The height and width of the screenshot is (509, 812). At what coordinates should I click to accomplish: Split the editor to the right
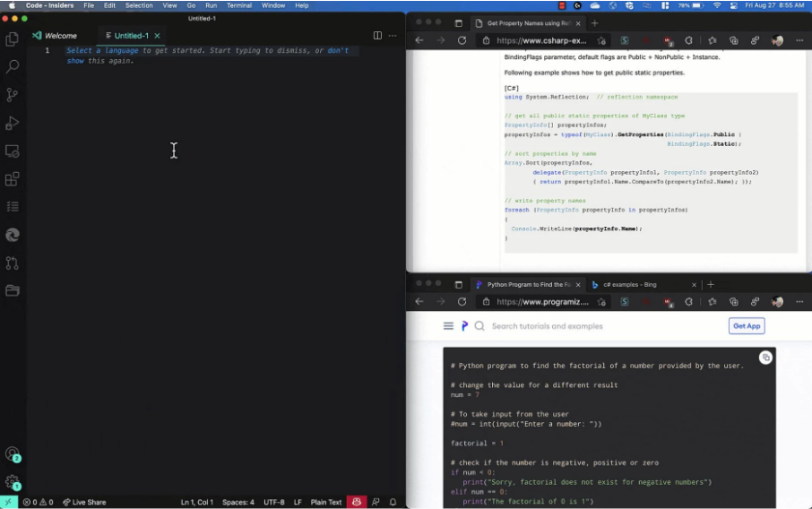point(377,36)
